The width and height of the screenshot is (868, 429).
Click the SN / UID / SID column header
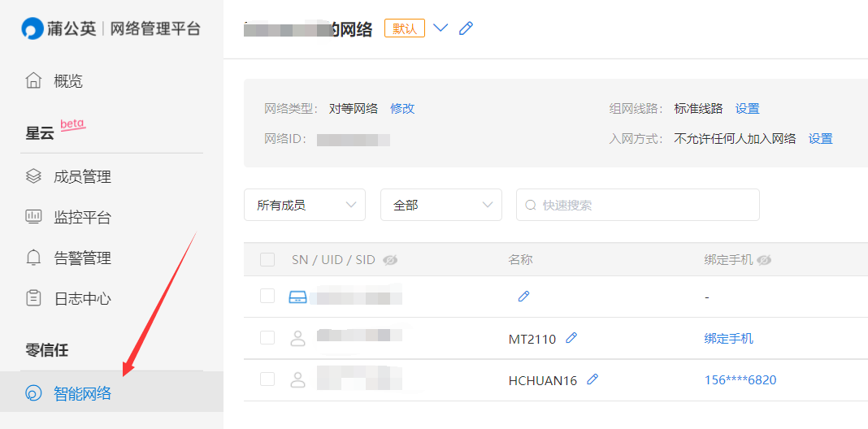coord(333,260)
